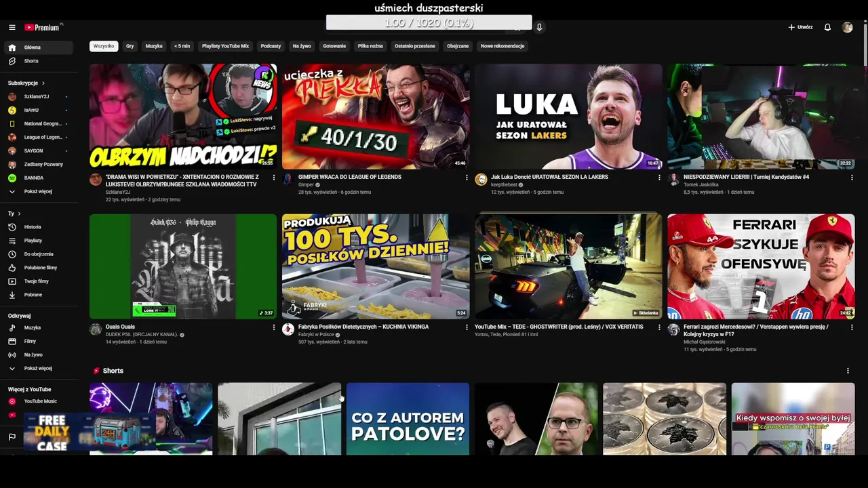This screenshot has width=868, height=488.
Task: Expand Pokaż więcej under Subskrypcje
Action: [38, 191]
